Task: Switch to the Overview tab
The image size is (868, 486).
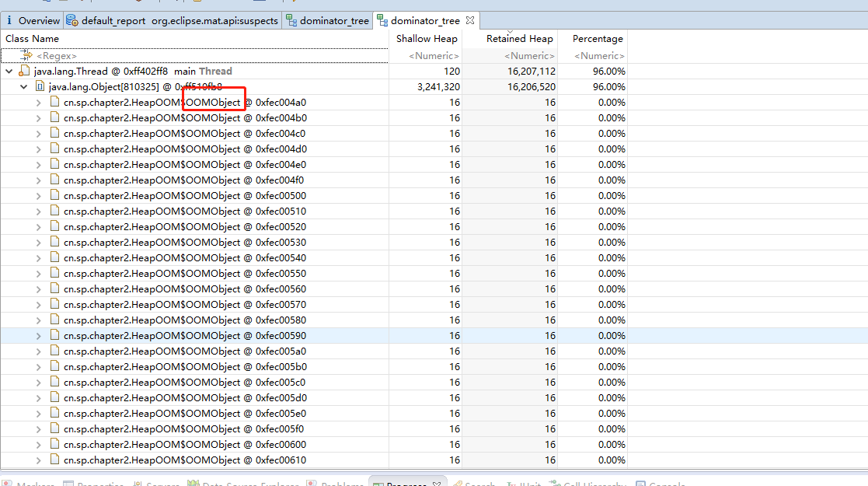Action: [33, 20]
